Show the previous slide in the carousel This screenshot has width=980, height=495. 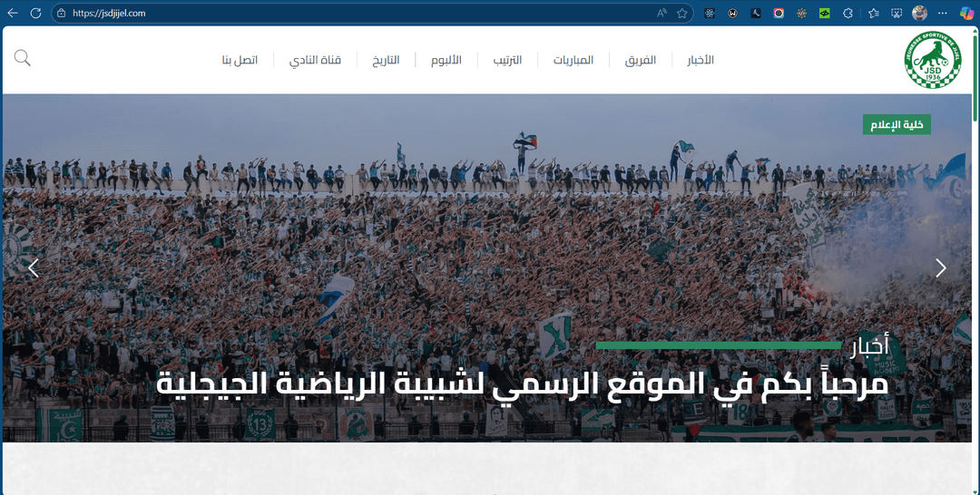click(x=34, y=267)
